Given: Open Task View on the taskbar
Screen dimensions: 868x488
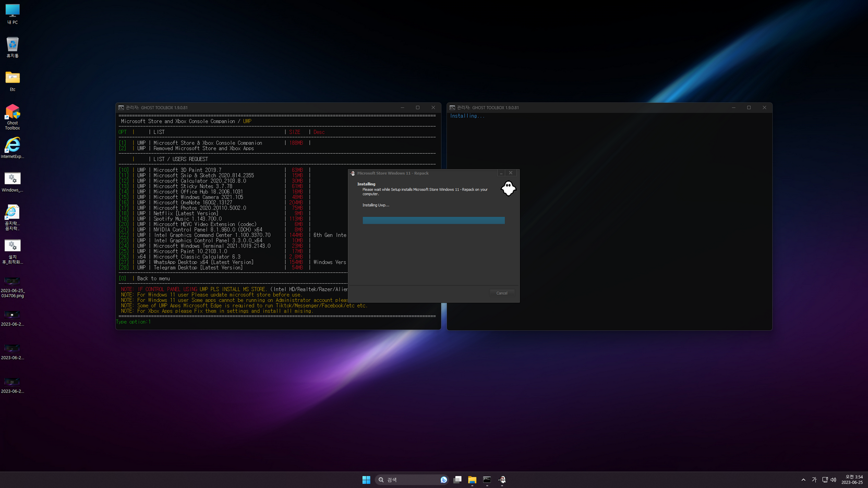Looking at the screenshot, I should 457,480.
